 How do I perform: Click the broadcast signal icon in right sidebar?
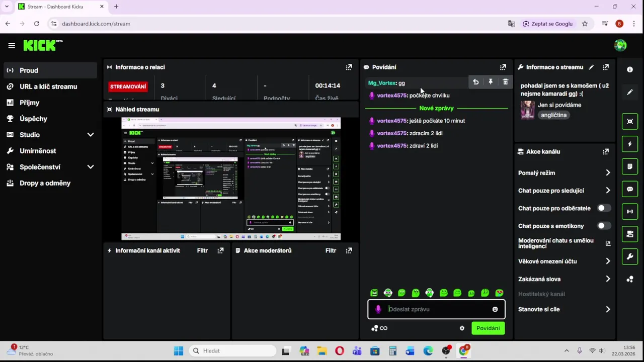[x=630, y=212]
